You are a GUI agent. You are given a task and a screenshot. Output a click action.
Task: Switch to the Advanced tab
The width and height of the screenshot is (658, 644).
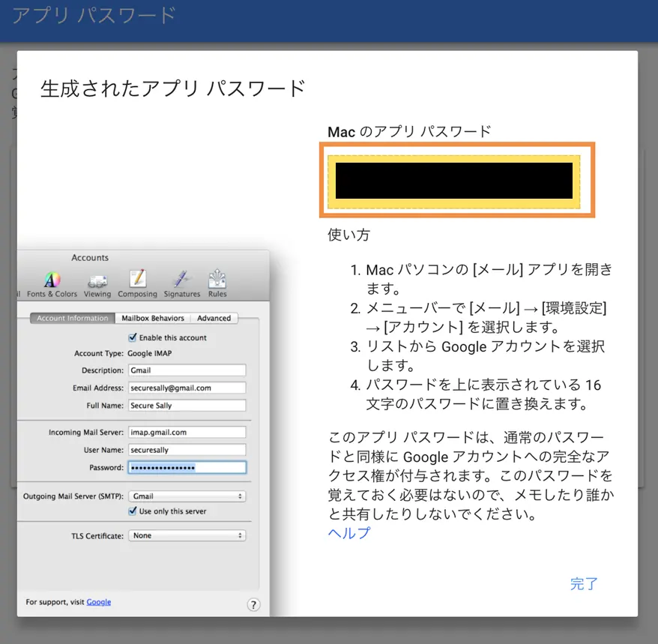coord(214,318)
